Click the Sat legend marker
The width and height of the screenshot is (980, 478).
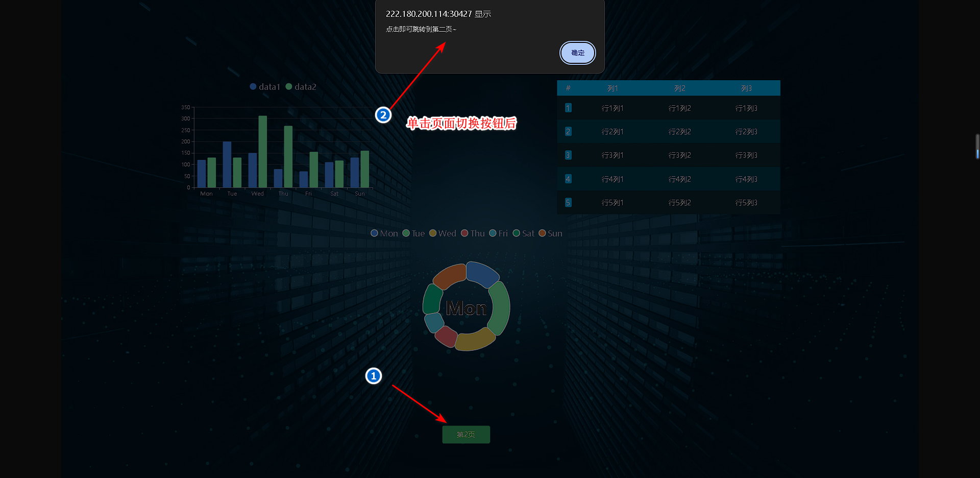click(x=516, y=233)
